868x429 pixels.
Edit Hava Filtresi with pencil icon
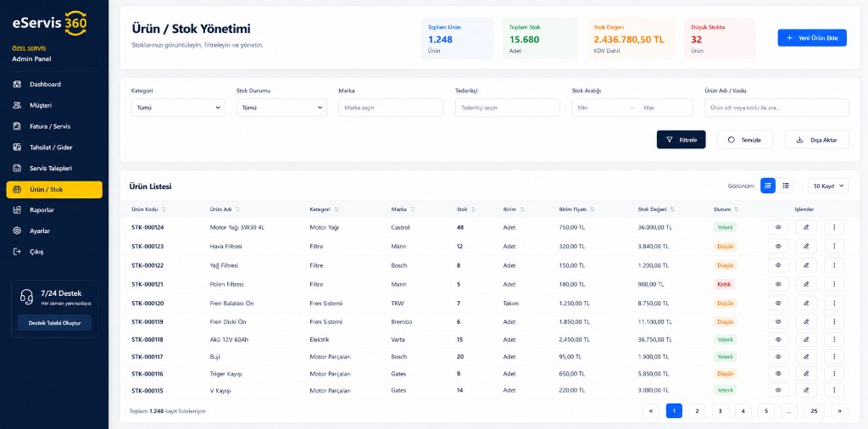806,247
